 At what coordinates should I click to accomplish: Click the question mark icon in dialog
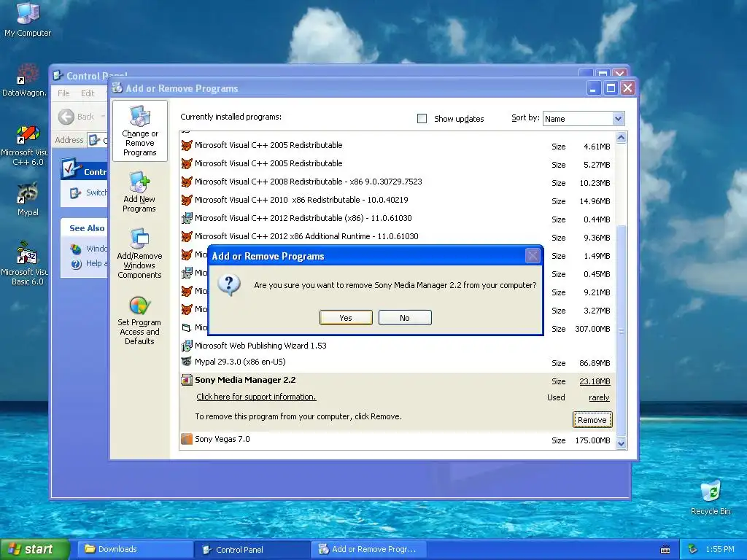click(x=229, y=285)
